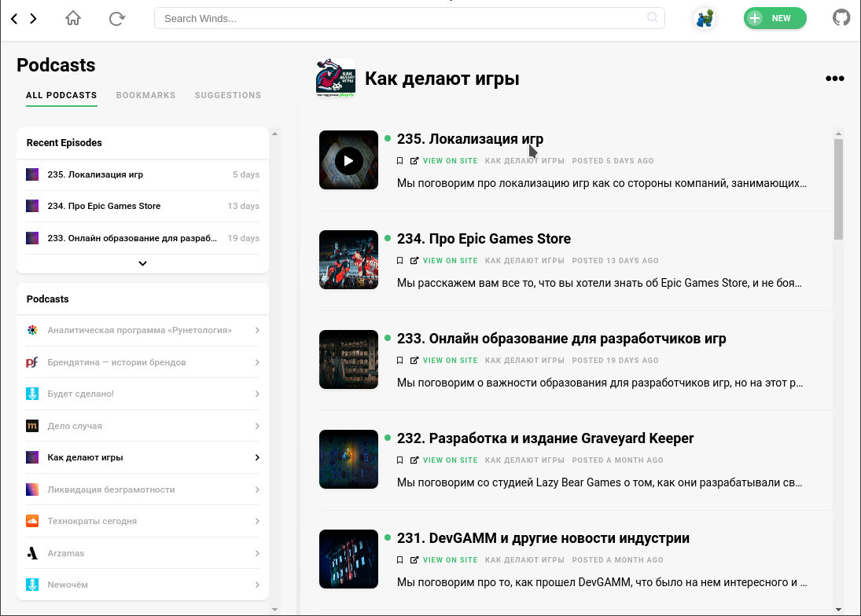Click external link icon for episode 231
Screen dimensions: 861x616
point(414,560)
